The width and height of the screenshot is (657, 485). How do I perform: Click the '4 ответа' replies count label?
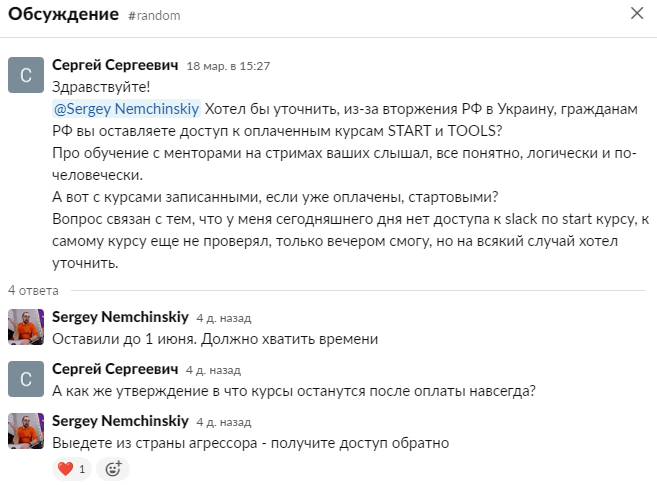[34, 290]
